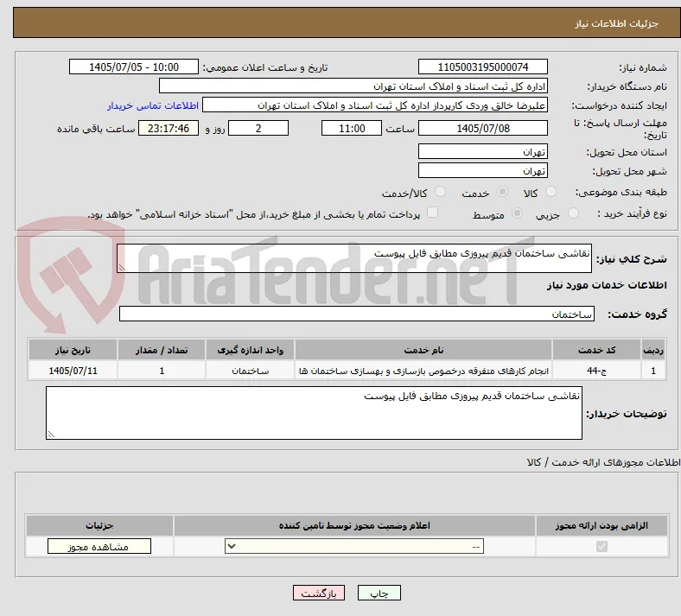Screen dimensions: 681x616
Task: Click the delivery city field تهران
Action: pos(483,170)
